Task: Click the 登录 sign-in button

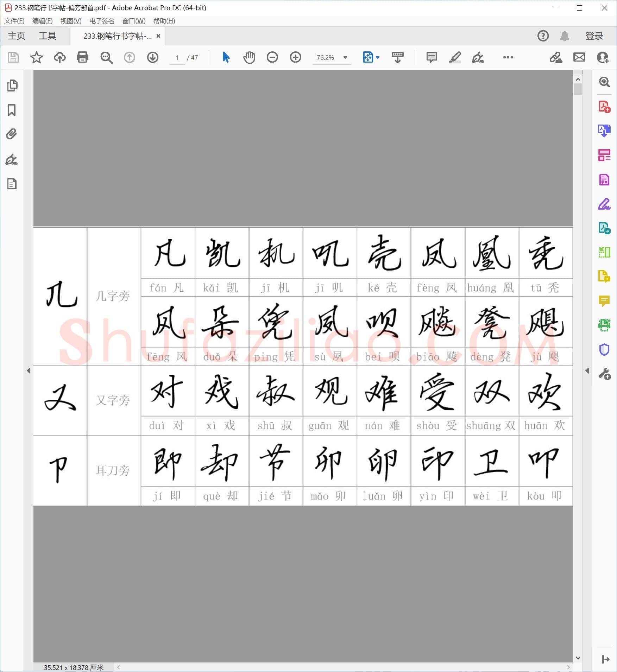Action: coord(594,36)
